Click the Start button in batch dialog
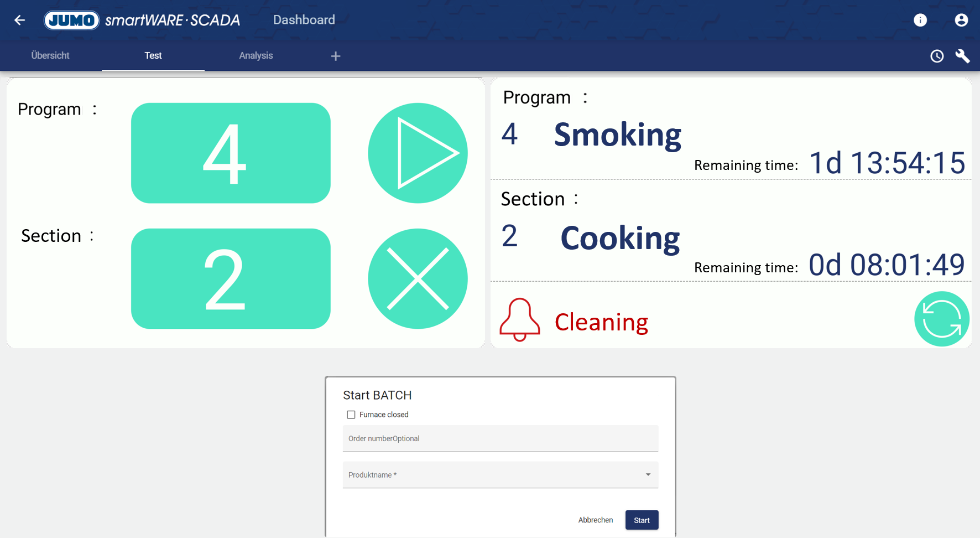This screenshot has width=980, height=538. pos(642,520)
